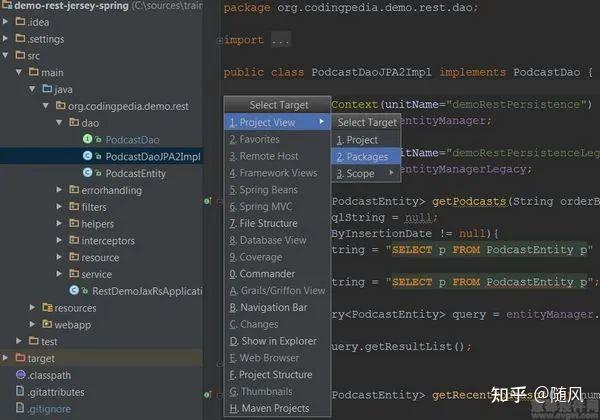Click the .gitattributes file icon
The height and width of the screenshot is (420, 600).
20,391
